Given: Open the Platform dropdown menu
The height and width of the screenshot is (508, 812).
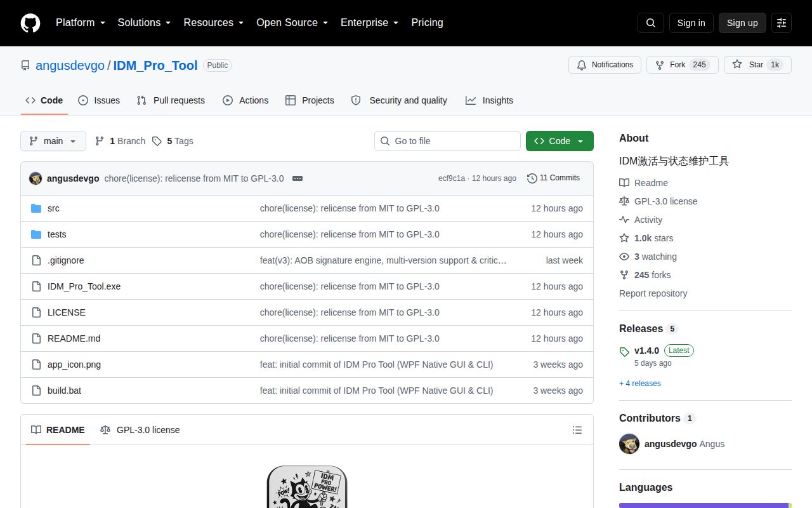Looking at the screenshot, I should (81, 23).
